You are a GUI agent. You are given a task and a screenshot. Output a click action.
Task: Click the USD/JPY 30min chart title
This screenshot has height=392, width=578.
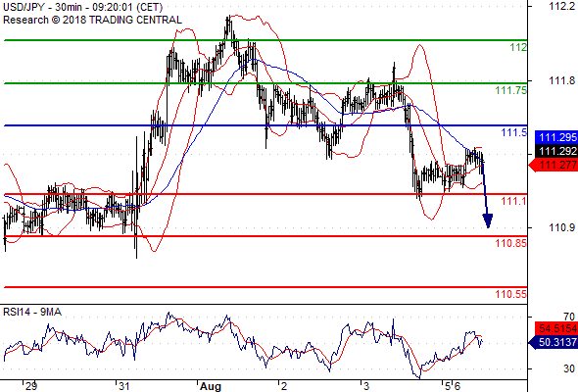[x=82, y=7]
